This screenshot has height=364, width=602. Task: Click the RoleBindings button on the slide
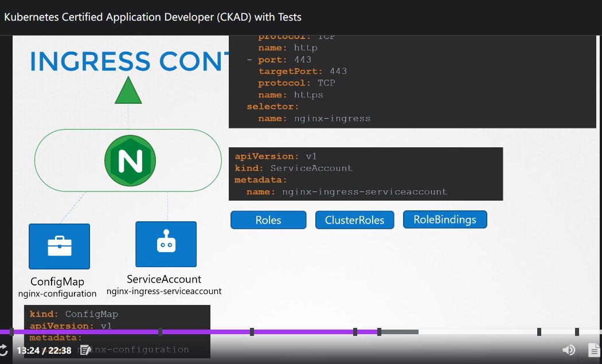coord(445,220)
